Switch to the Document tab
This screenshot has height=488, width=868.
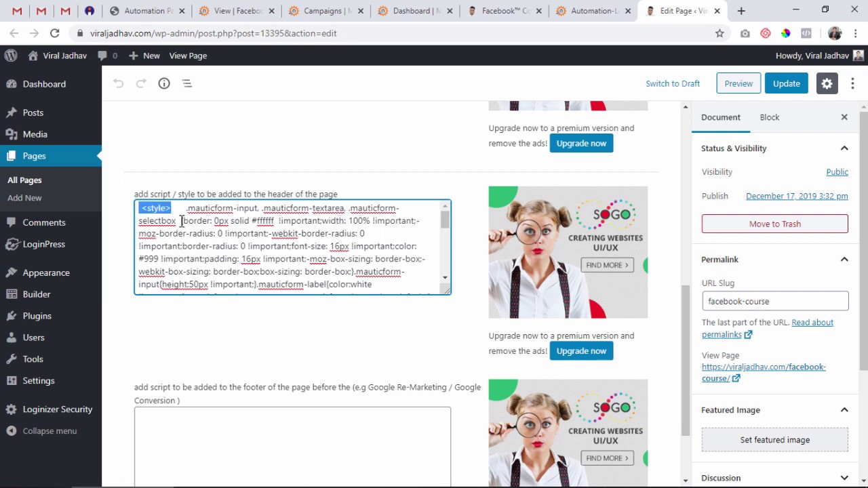click(x=721, y=117)
